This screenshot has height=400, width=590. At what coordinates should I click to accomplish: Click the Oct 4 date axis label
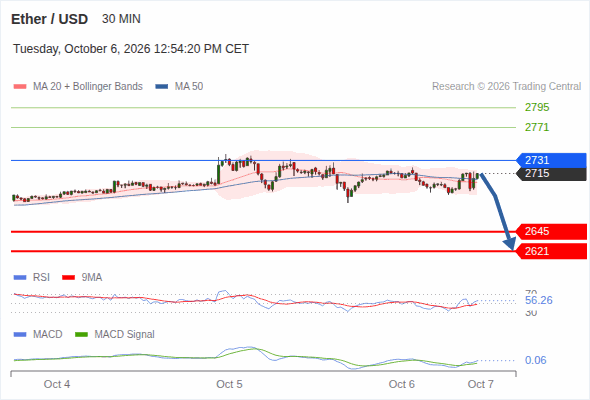coord(57,384)
